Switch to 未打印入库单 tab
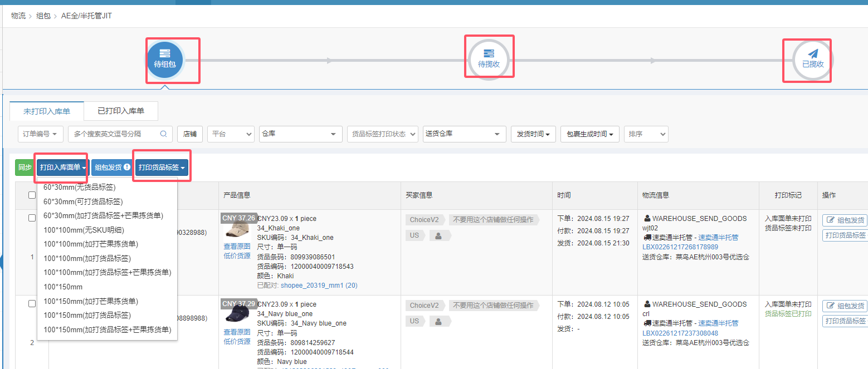The image size is (868, 369). (x=47, y=111)
